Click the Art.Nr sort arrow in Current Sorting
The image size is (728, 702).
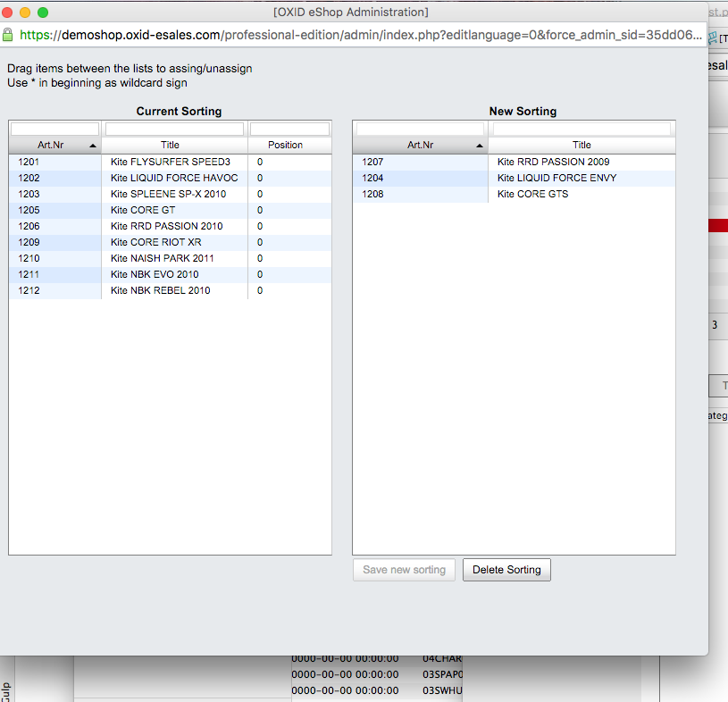(93, 146)
